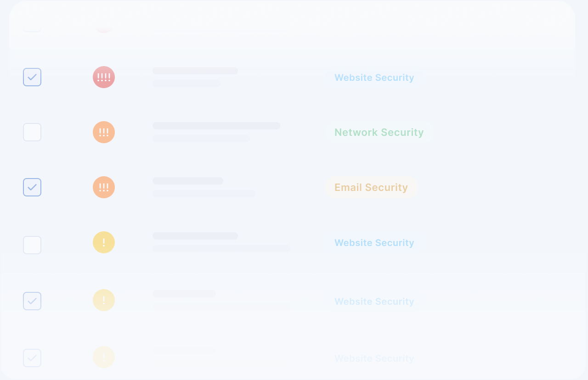The width and height of the screenshot is (588, 380).
Task: Click orange triple-exclamation icon beside Network Security
Action: pos(104,132)
